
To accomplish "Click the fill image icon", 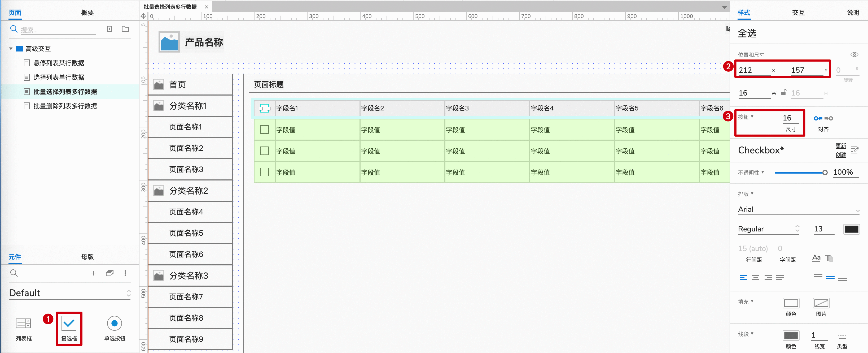I will [821, 303].
